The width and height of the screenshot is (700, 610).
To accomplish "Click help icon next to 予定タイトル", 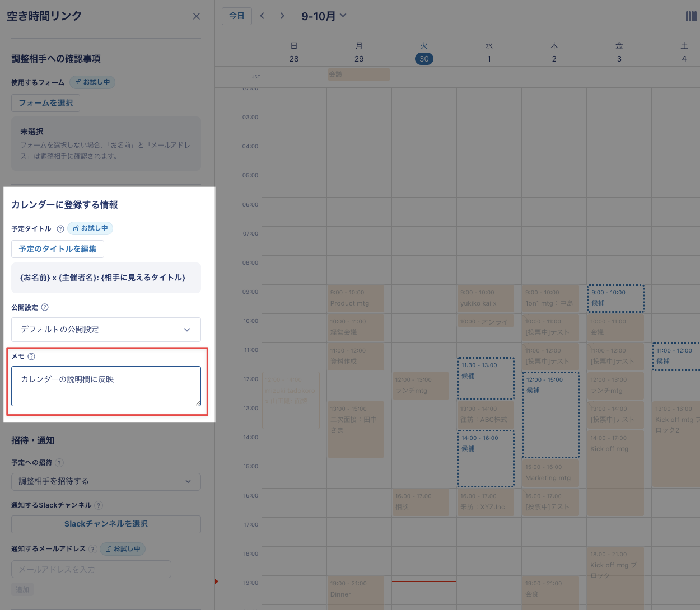I will (x=60, y=229).
